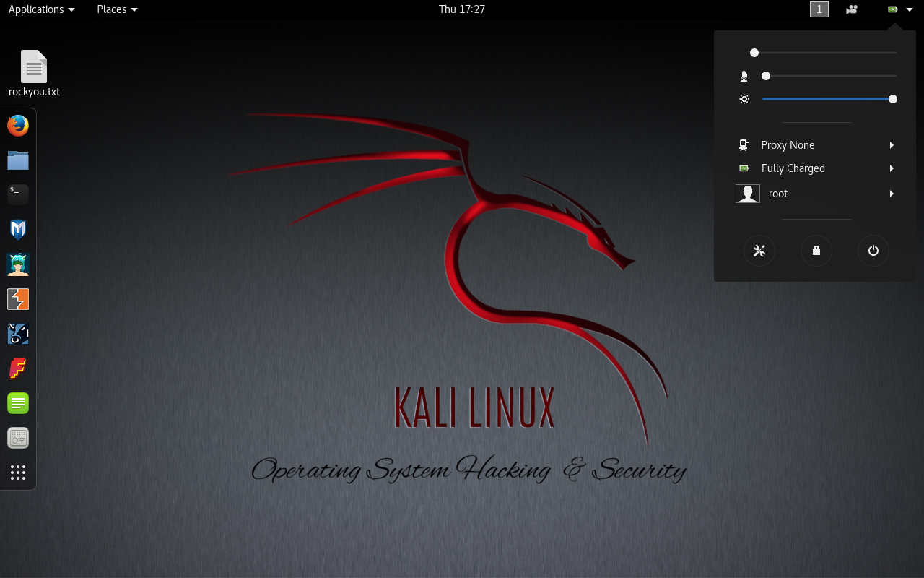Open system settings wrench button
The width and height of the screenshot is (924, 578).
(x=759, y=251)
